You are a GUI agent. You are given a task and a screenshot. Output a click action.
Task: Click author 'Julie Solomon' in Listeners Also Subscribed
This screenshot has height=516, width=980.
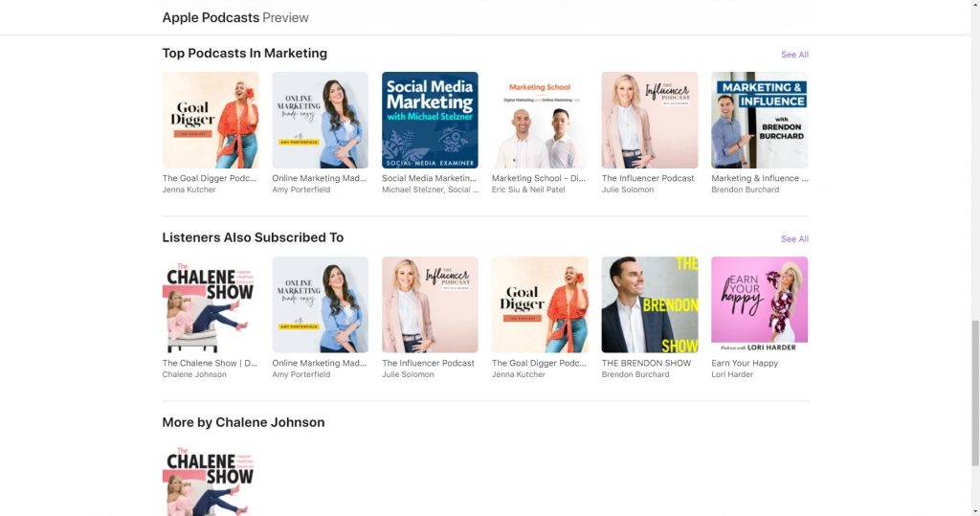coord(408,374)
